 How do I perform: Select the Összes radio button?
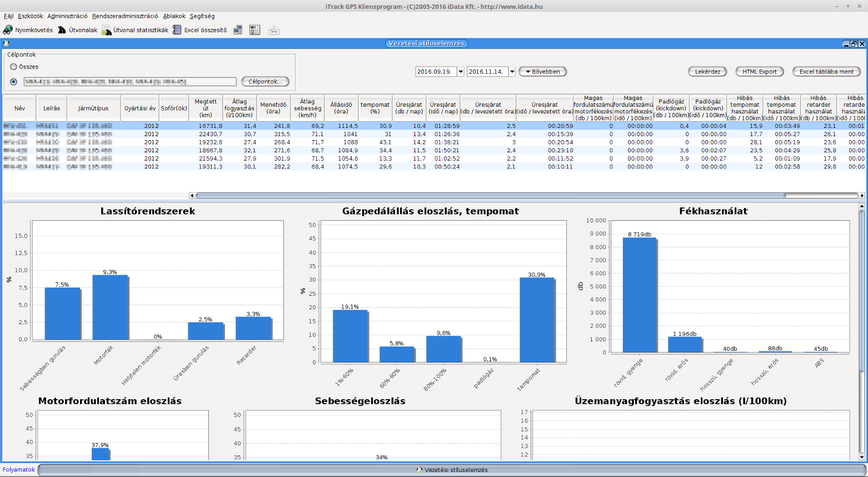click(14, 67)
